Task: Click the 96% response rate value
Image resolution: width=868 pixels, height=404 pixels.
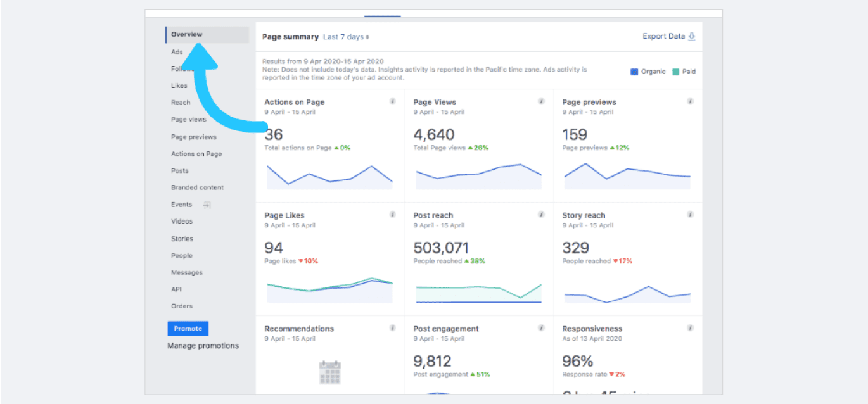Action: 578,361
